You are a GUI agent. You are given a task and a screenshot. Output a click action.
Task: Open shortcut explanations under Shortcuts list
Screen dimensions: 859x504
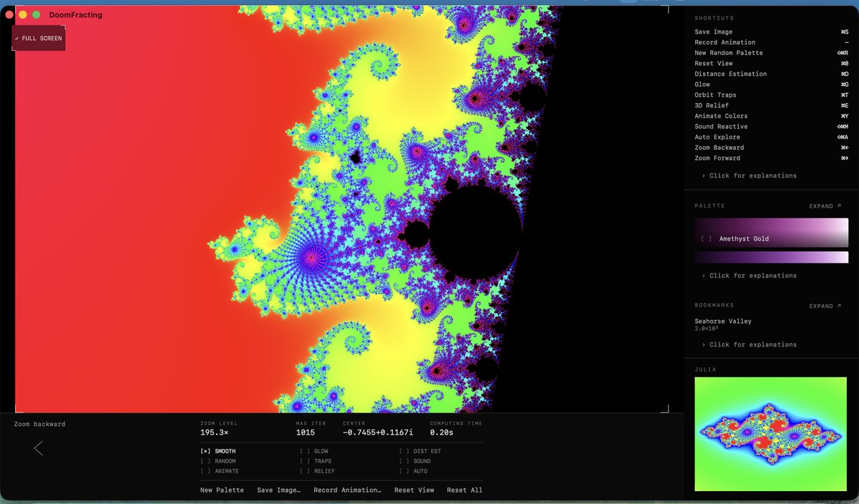tap(749, 175)
